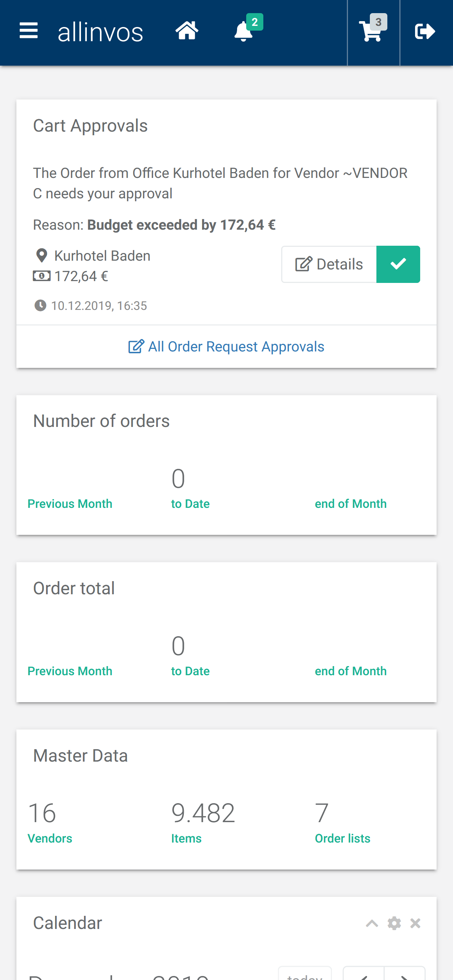Select Previous Month under Number of orders
453x980 pixels.
[70, 504]
